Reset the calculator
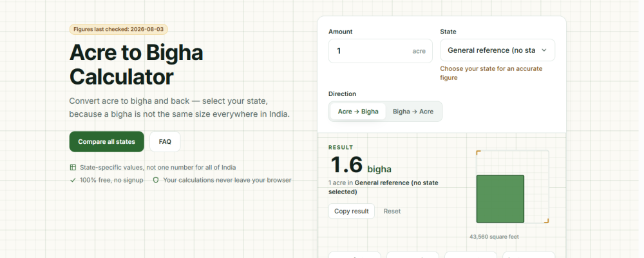This screenshot has width=644, height=258. pyautogui.click(x=392, y=211)
